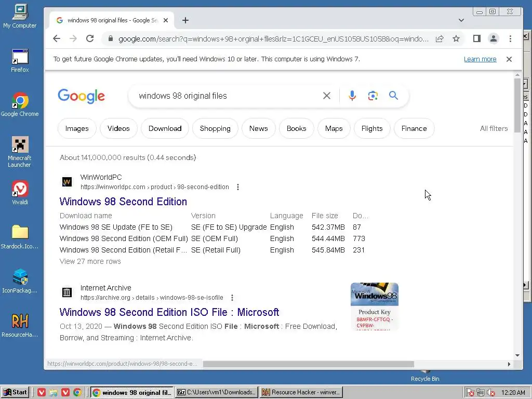Open Vivaldi desktop shortcut

[20, 193]
